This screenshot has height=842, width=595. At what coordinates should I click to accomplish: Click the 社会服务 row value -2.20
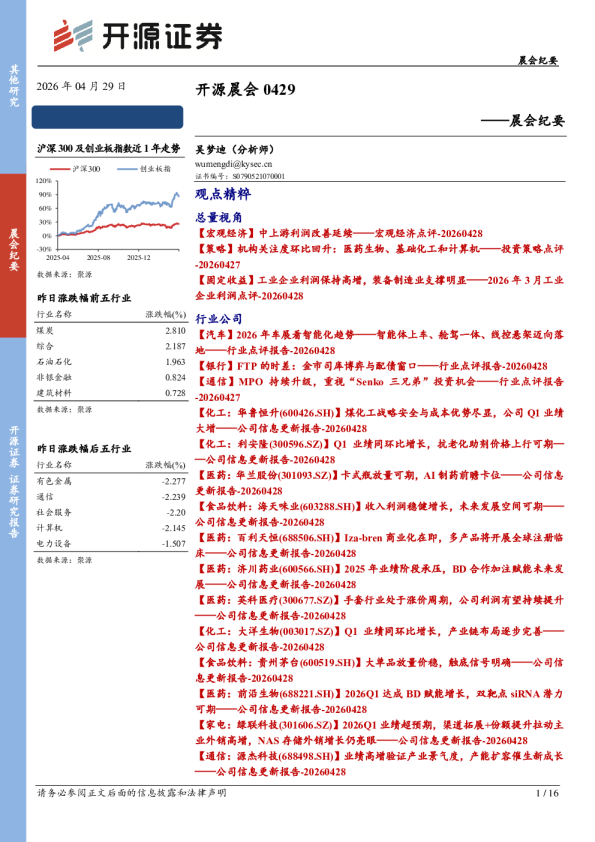(176, 512)
